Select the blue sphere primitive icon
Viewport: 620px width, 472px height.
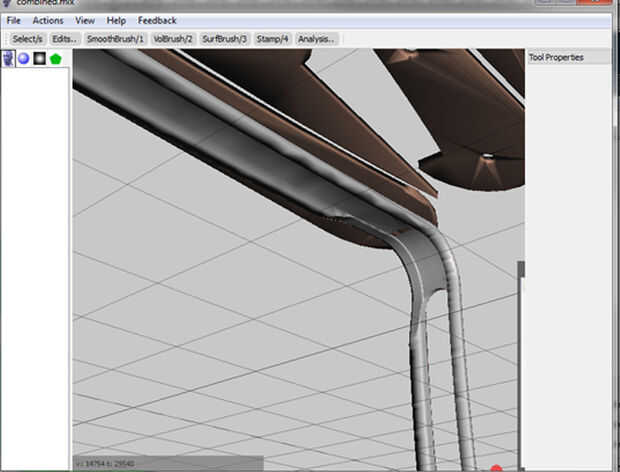point(24,59)
